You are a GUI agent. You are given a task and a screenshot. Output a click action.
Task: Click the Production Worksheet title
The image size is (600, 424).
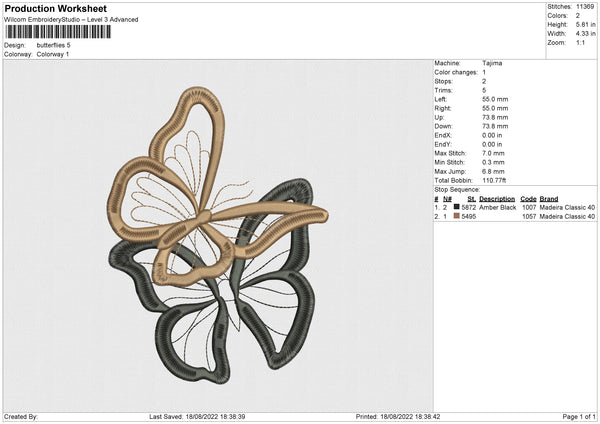click(56, 8)
